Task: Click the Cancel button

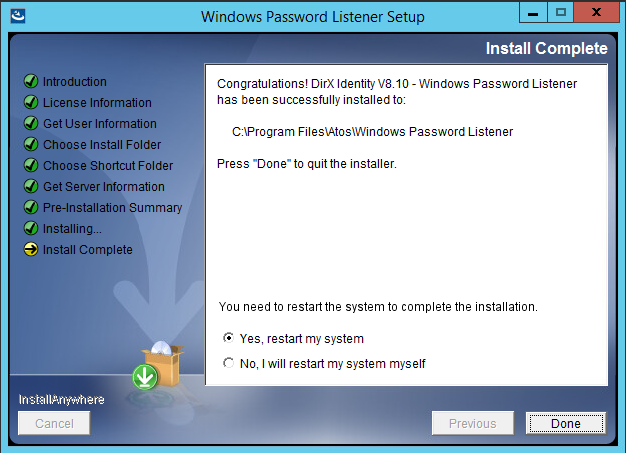Action: pyautogui.click(x=54, y=424)
